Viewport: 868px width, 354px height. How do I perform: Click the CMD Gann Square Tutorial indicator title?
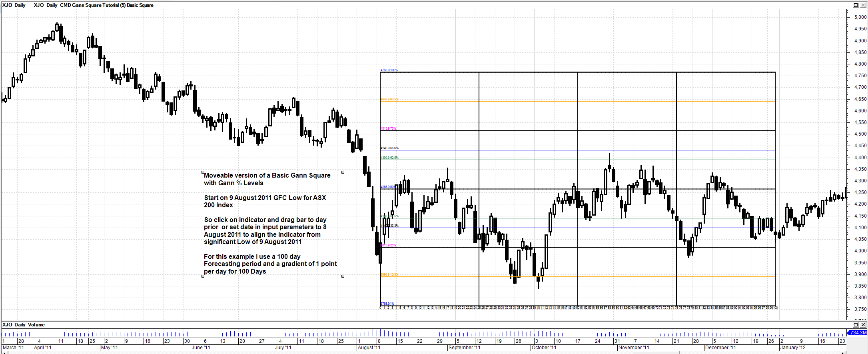click(x=106, y=5)
